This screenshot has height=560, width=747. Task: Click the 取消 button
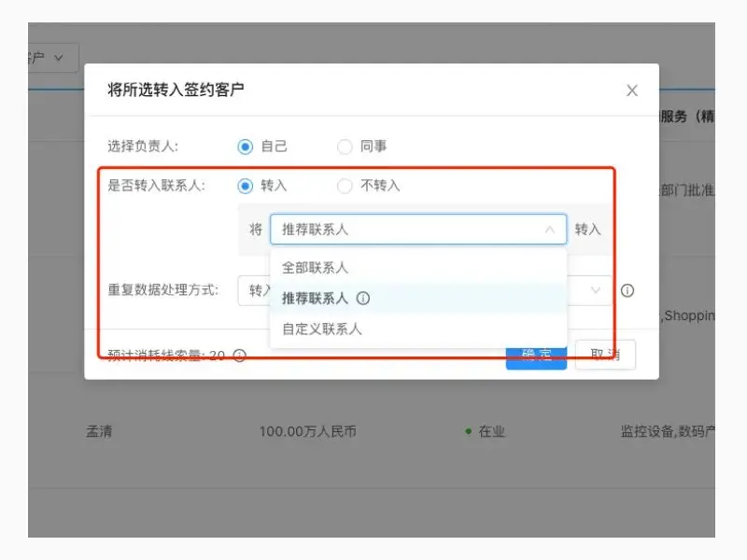[604, 355]
